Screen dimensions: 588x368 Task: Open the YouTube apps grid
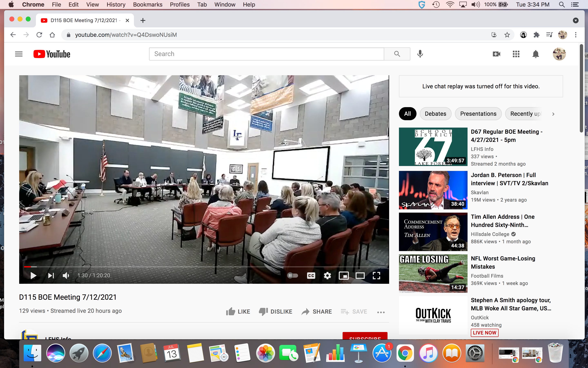tap(516, 54)
